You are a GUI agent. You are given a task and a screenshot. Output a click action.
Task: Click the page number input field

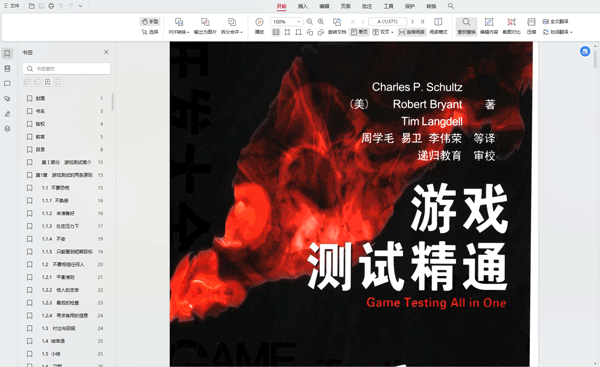[x=388, y=22]
